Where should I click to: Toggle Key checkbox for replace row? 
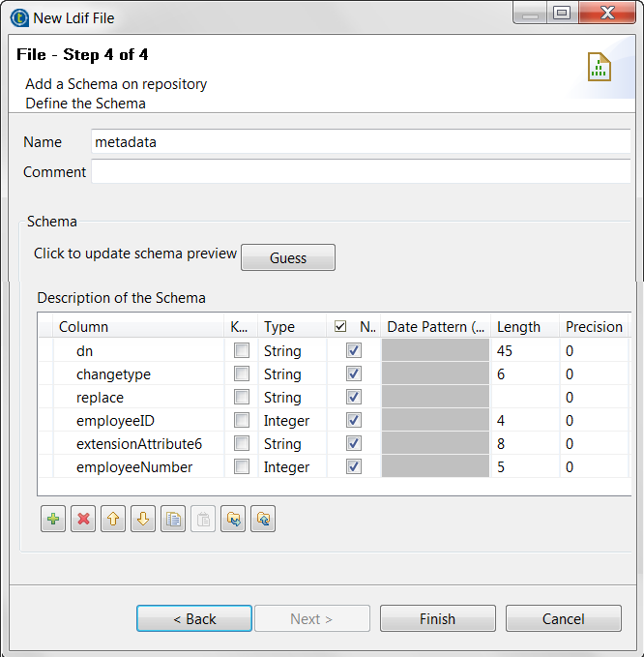coord(242,397)
